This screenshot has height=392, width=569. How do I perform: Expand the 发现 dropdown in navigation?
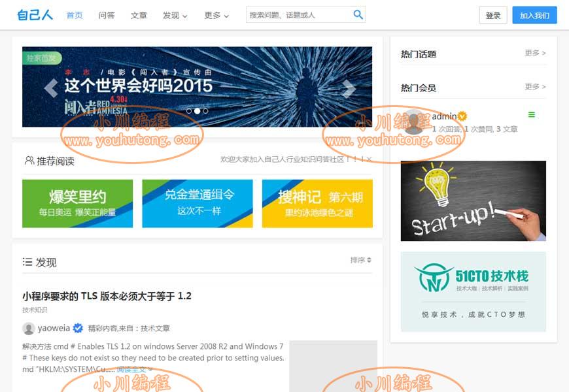tap(175, 15)
